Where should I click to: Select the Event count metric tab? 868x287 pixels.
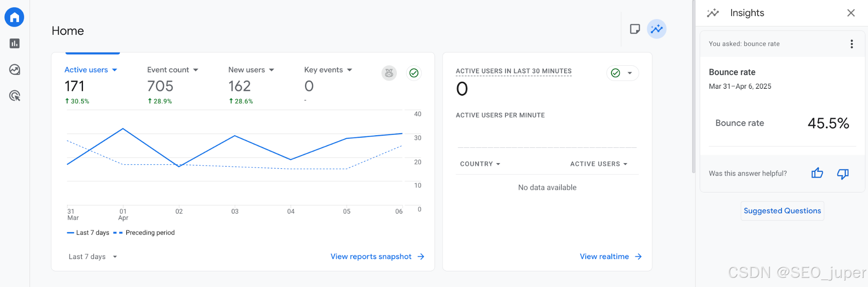coord(172,70)
